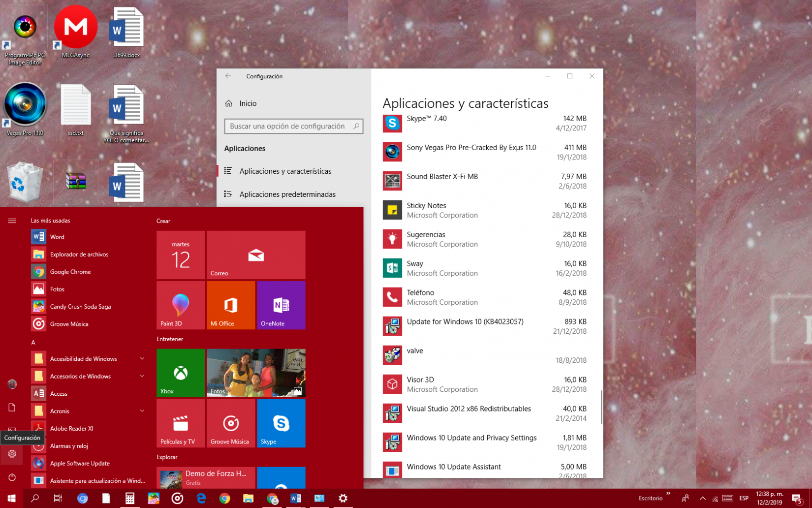This screenshot has width=812, height=508.
Task: Click the ESP language indicator
Action: point(744,498)
